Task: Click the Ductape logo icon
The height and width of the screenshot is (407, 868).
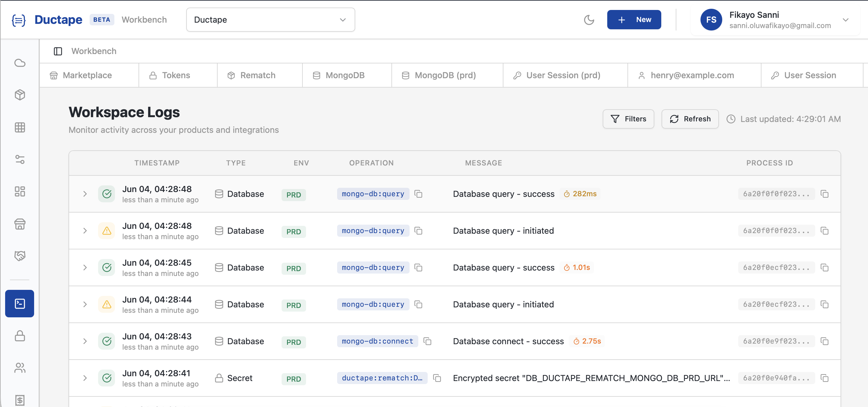Action: [x=18, y=20]
